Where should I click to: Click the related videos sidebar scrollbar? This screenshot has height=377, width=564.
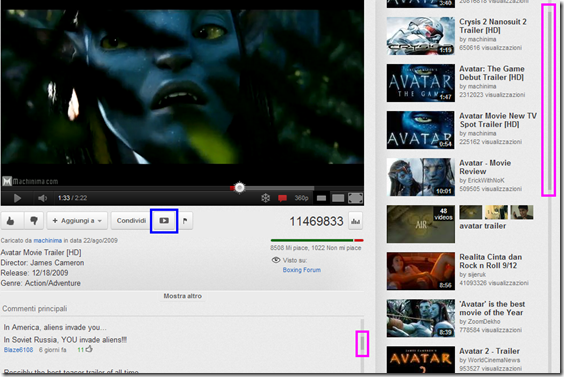click(549, 100)
